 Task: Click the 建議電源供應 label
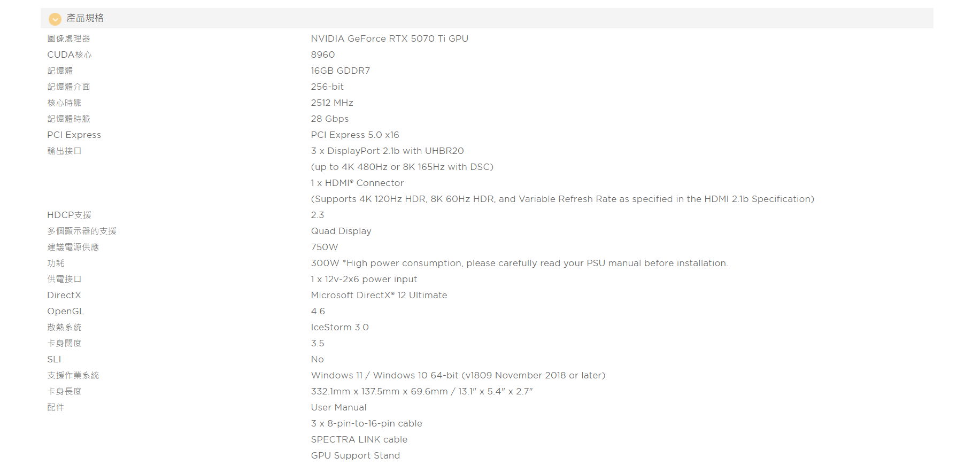click(x=73, y=247)
